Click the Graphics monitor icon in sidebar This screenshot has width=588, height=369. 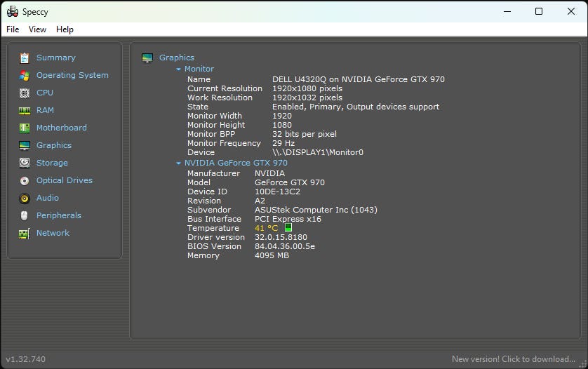[25, 145]
